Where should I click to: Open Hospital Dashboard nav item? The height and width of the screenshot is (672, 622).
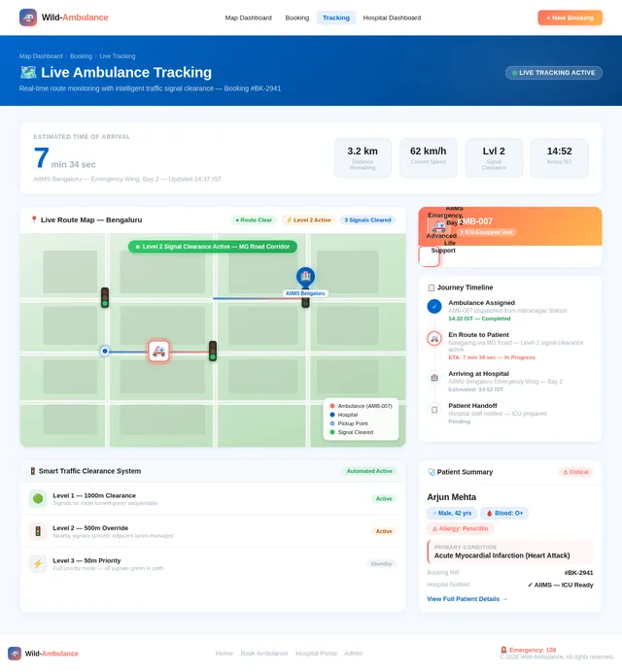coord(392,18)
